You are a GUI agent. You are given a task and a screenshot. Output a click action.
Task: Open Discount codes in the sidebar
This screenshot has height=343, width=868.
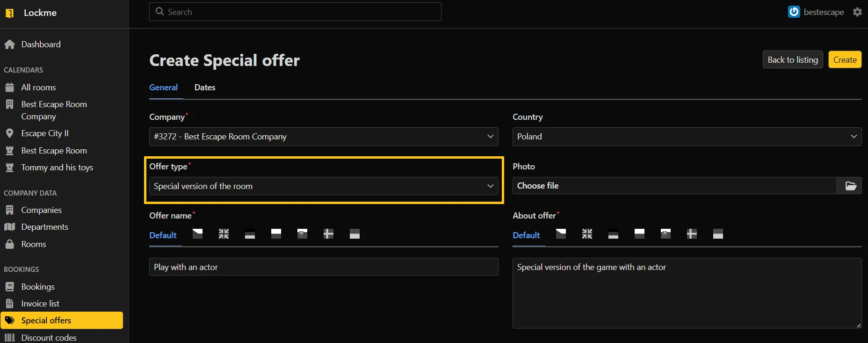click(x=49, y=337)
